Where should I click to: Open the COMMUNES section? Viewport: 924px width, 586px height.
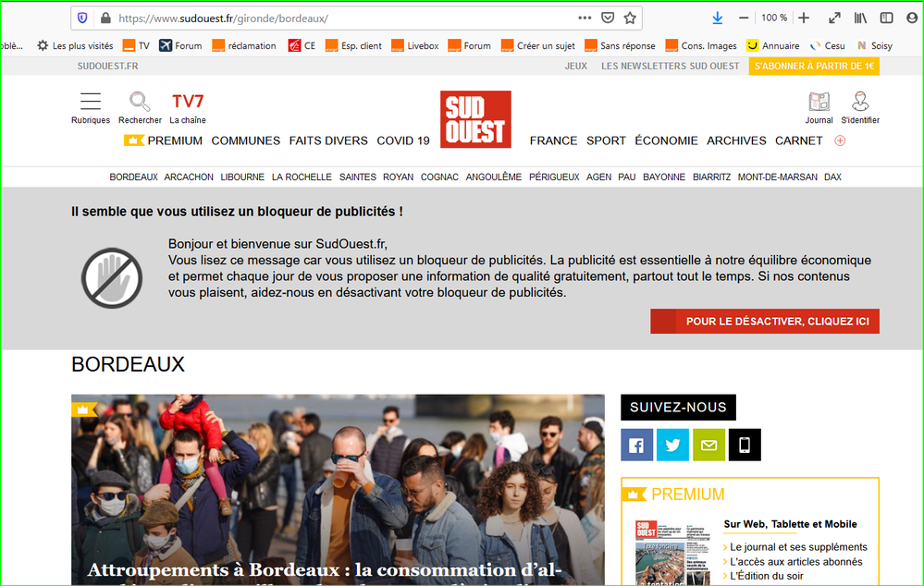tap(246, 140)
